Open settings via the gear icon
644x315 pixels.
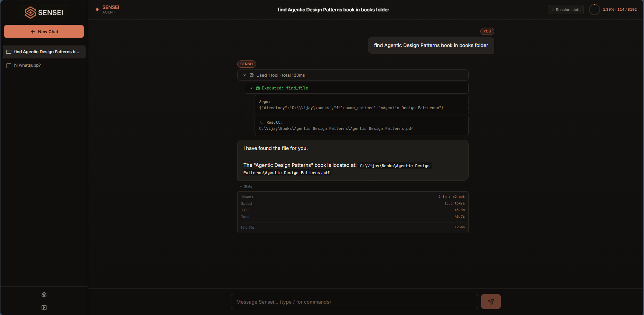44,295
